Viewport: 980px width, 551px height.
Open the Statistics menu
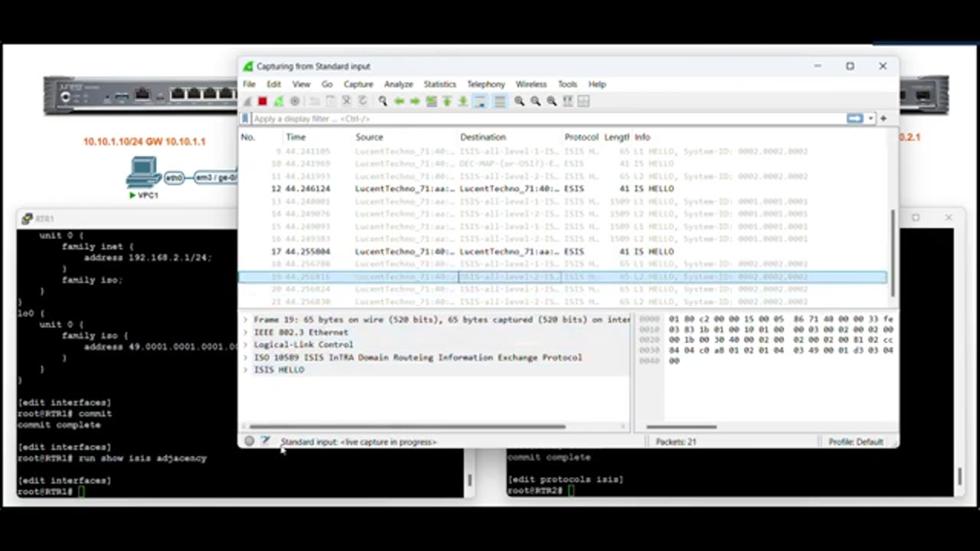pos(439,84)
